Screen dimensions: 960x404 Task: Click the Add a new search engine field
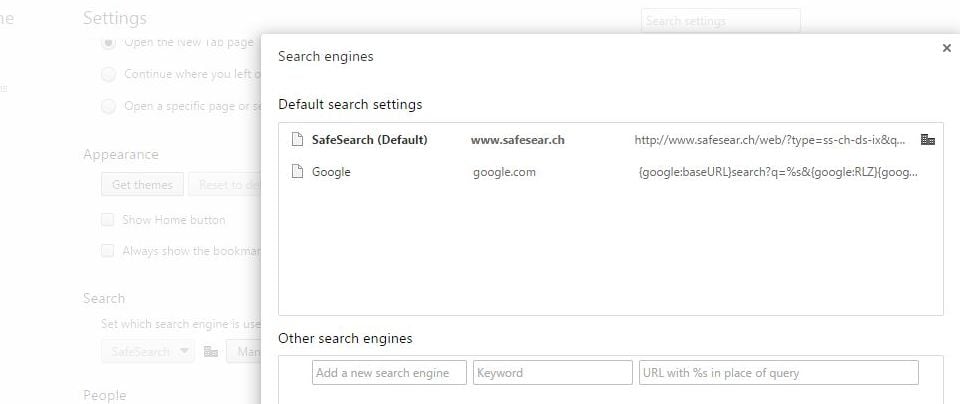(389, 373)
